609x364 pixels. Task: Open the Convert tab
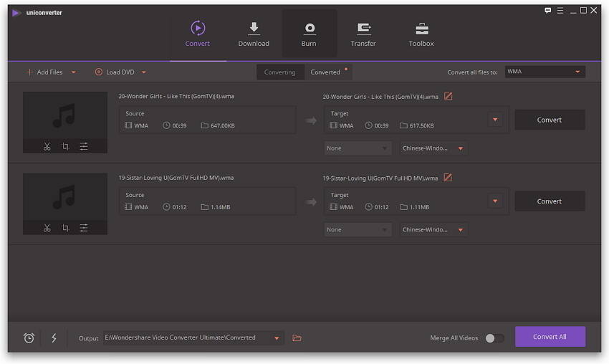pyautogui.click(x=197, y=34)
